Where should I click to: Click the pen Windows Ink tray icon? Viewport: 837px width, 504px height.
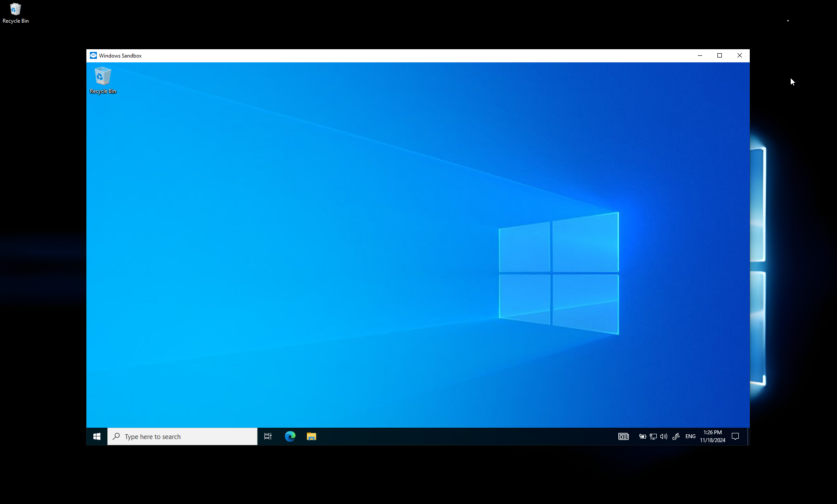(x=676, y=436)
